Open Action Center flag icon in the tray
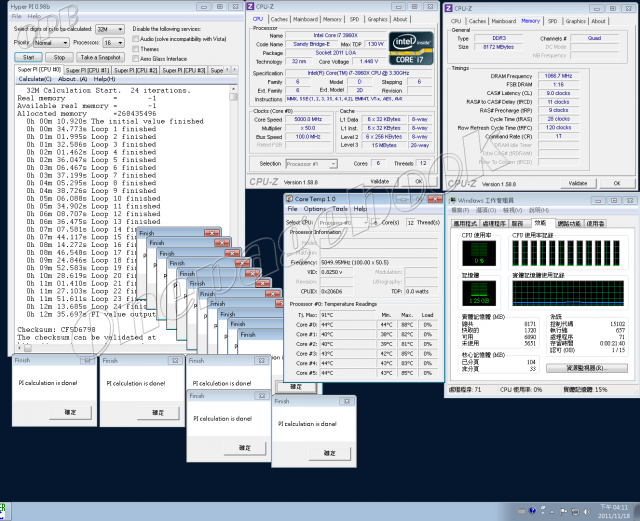The image size is (640, 521). 563,511
